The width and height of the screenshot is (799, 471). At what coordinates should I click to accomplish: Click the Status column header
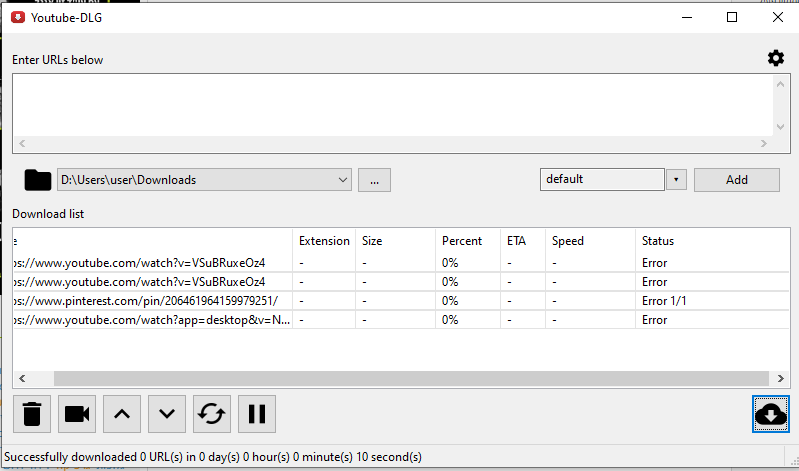712,241
